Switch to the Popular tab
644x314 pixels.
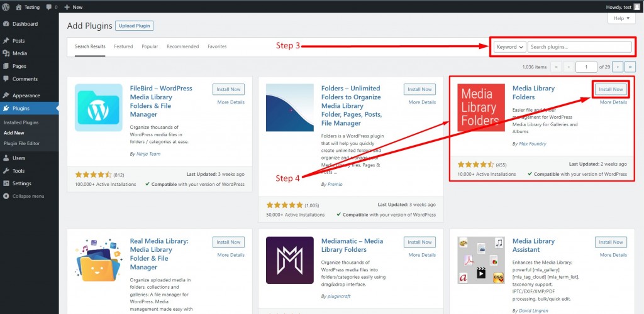coord(150,46)
